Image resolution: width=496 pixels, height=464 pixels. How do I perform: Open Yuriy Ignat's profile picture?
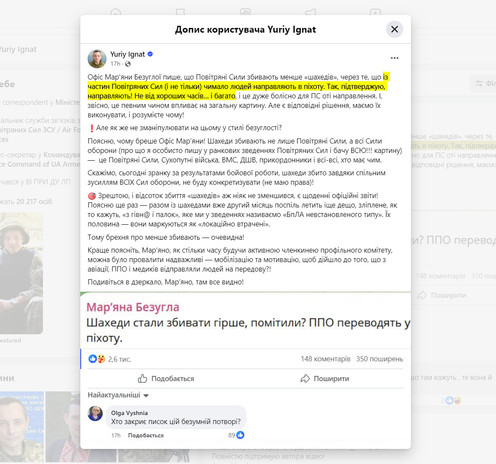coord(97,59)
